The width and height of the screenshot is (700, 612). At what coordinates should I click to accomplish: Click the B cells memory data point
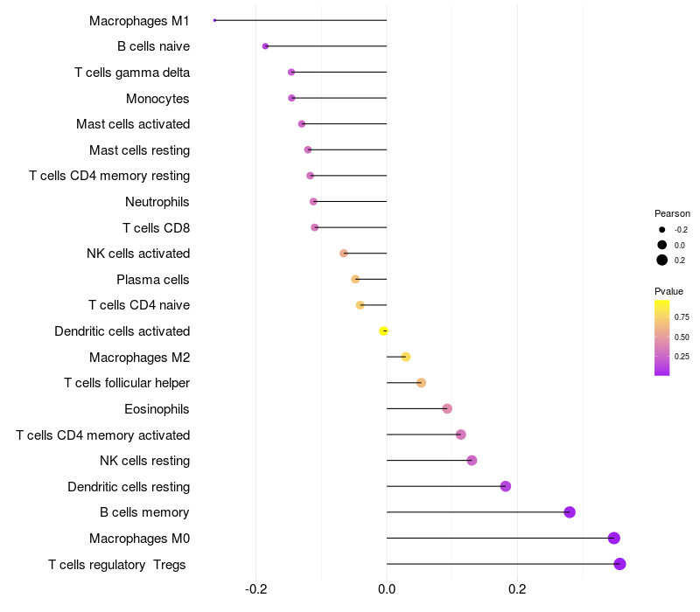pos(570,512)
